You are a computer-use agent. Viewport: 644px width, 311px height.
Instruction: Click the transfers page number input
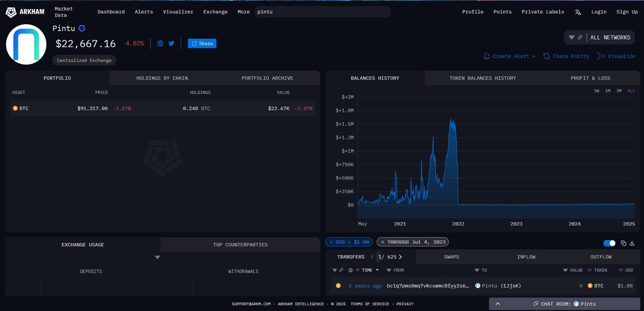point(379,257)
